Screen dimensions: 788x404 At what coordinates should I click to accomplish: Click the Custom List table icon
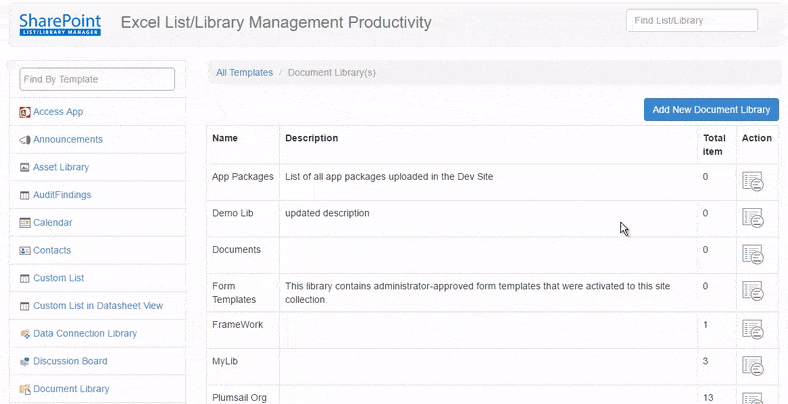[x=25, y=278]
